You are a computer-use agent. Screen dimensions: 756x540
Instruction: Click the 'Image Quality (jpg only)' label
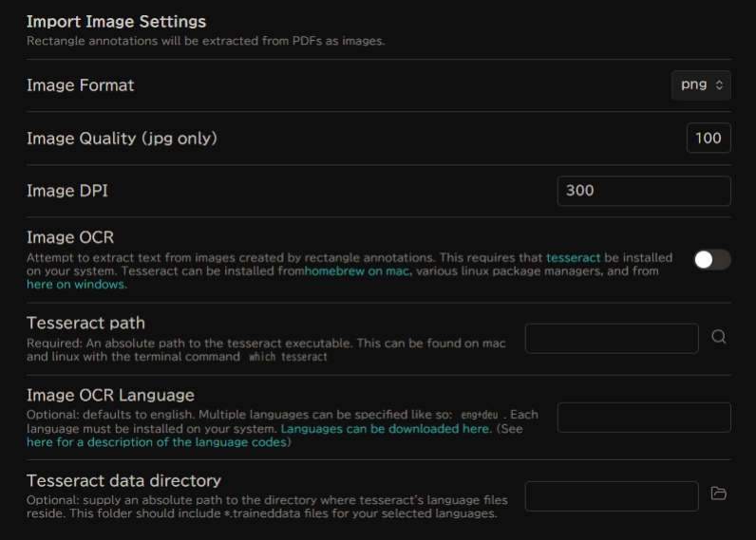122,139
